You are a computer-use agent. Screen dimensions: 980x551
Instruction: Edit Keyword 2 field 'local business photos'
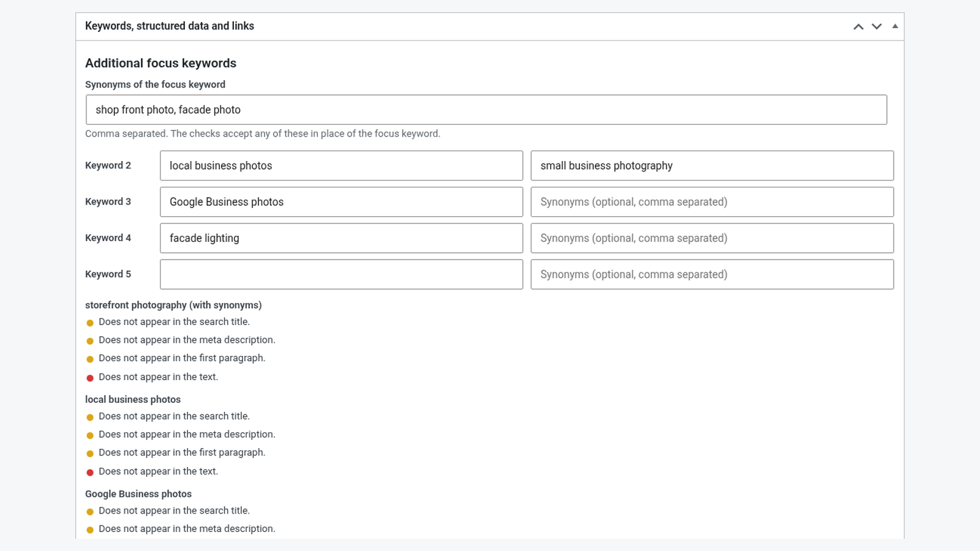(341, 165)
